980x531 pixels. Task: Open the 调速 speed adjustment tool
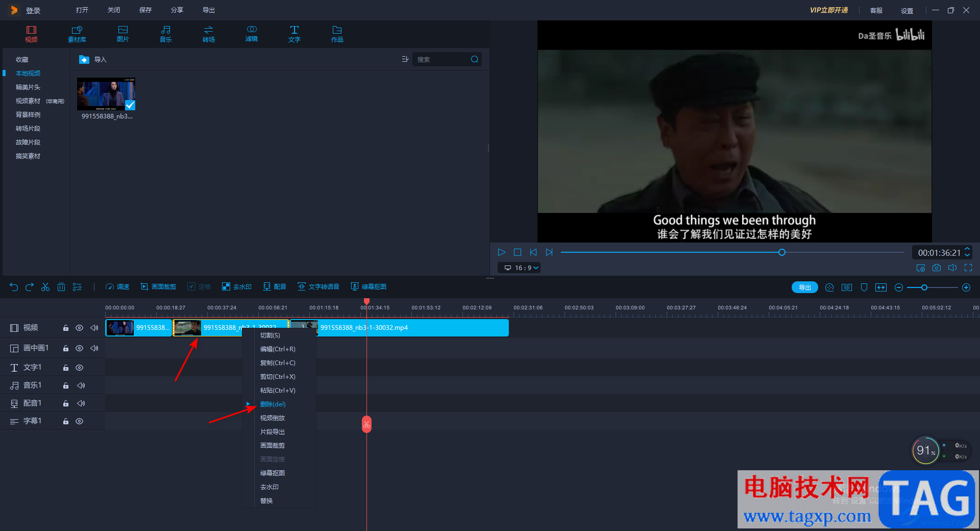[x=117, y=287]
